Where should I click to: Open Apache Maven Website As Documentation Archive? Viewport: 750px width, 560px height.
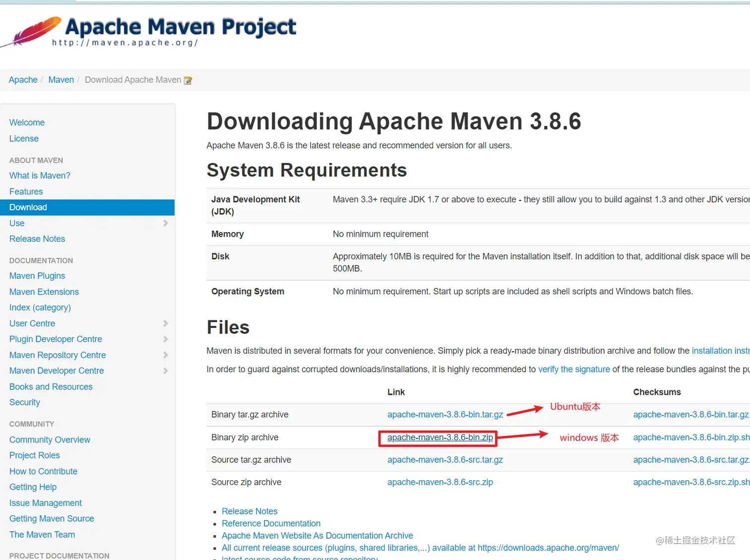click(x=317, y=536)
